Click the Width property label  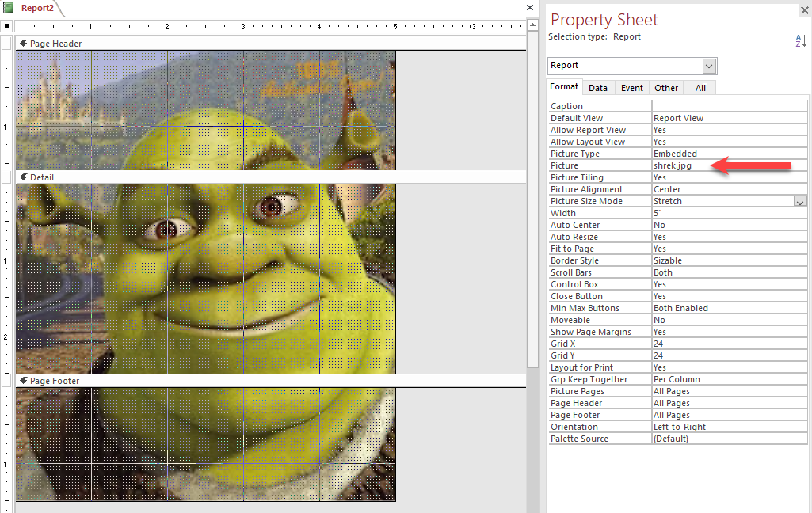(x=563, y=213)
